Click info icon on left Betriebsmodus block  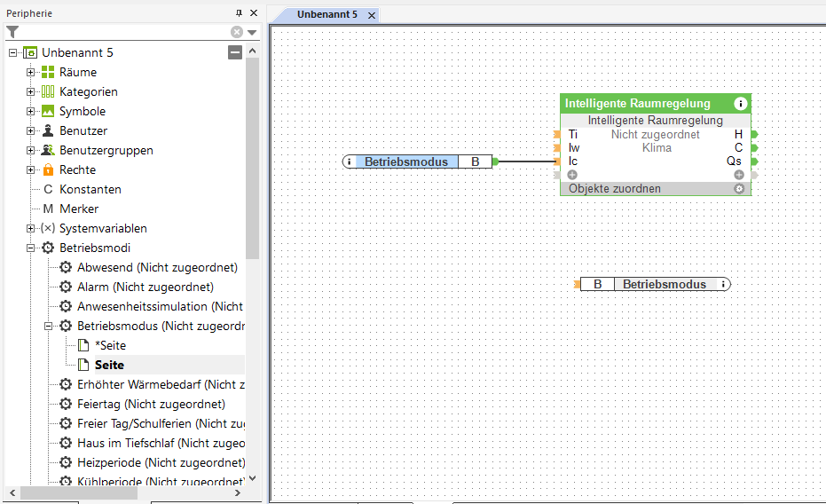click(x=349, y=161)
